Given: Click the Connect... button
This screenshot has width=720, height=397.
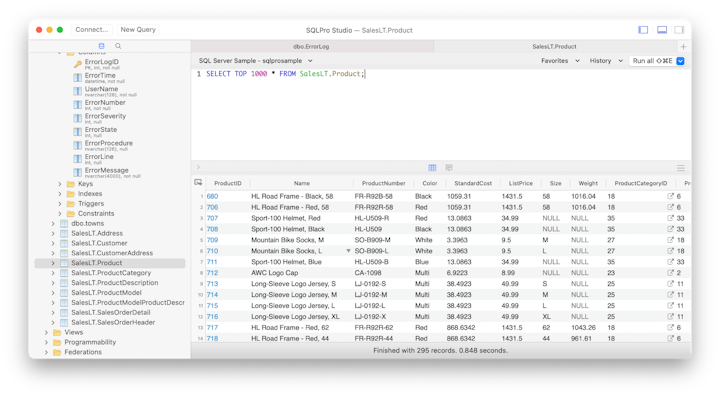Looking at the screenshot, I should (92, 30).
